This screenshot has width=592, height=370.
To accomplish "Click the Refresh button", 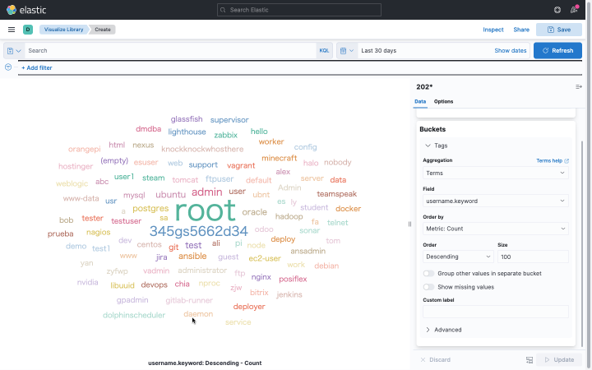I will point(558,51).
